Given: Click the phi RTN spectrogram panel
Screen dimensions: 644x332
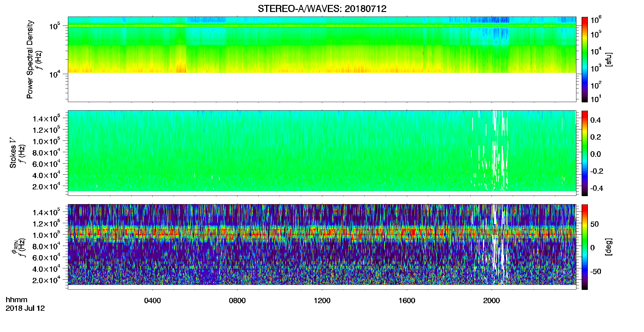Looking at the screenshot, I should (322, 247).
